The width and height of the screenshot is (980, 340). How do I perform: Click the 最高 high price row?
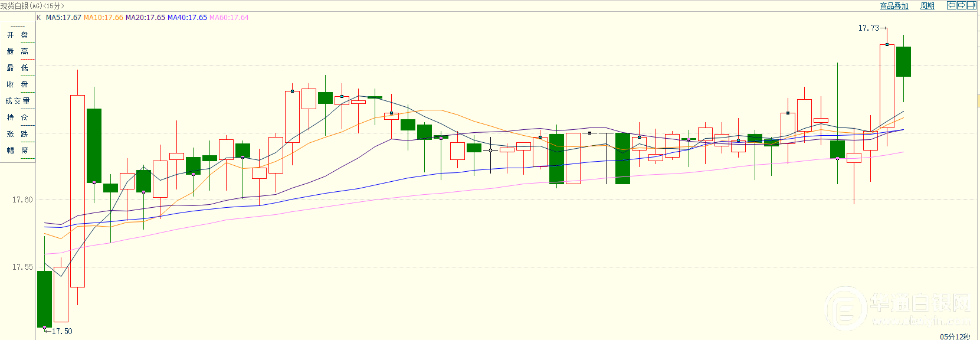click(18, 51)
